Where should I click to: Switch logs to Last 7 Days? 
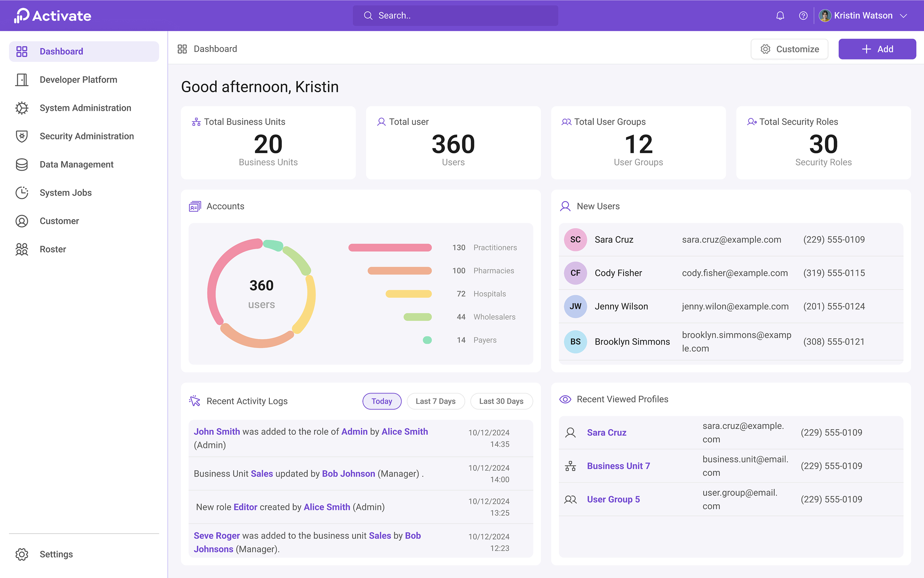click(435, 401)
